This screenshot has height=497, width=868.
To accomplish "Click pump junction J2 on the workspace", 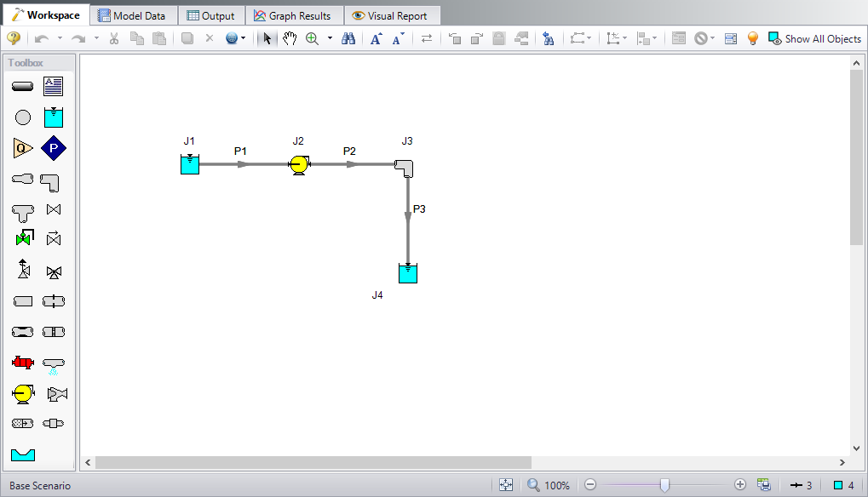I will pos(298,165).
